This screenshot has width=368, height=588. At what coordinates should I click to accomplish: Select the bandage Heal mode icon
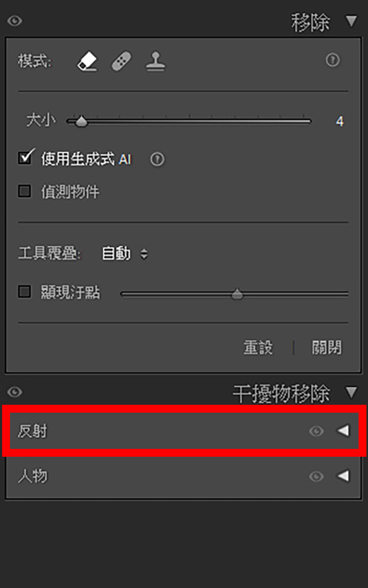pyautogui.click(x=121, y=61)
